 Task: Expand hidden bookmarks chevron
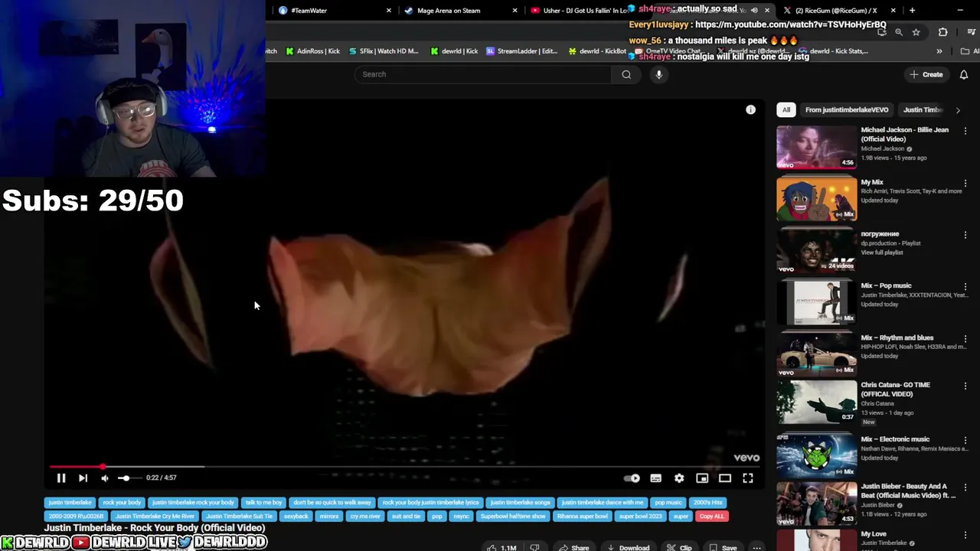click(x=939, y=51)
